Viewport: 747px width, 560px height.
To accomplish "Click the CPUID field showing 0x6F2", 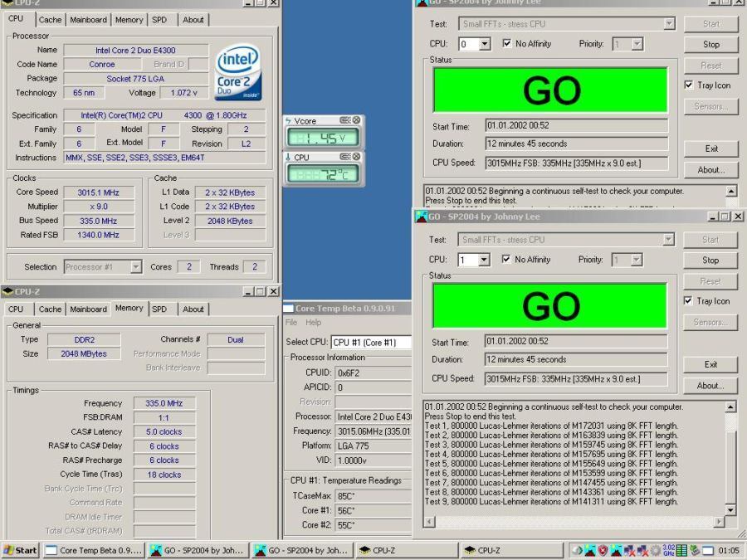I will click(x=373, y=373).
